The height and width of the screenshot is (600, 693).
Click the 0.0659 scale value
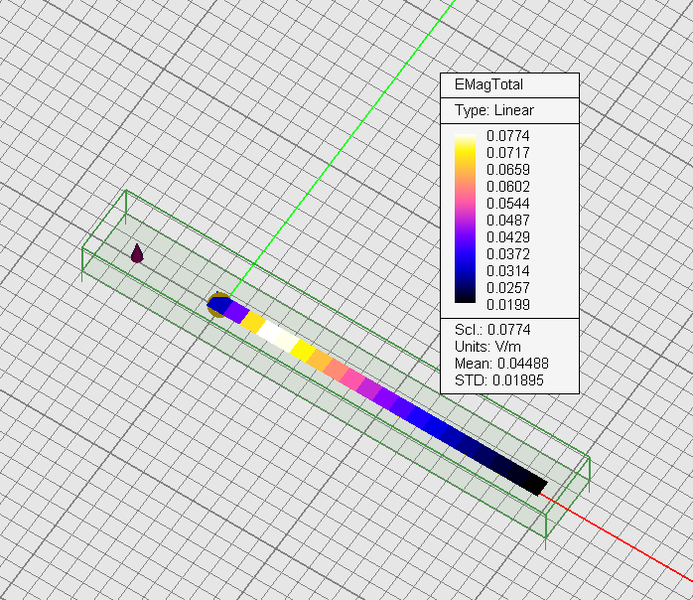tap(508, 169)
